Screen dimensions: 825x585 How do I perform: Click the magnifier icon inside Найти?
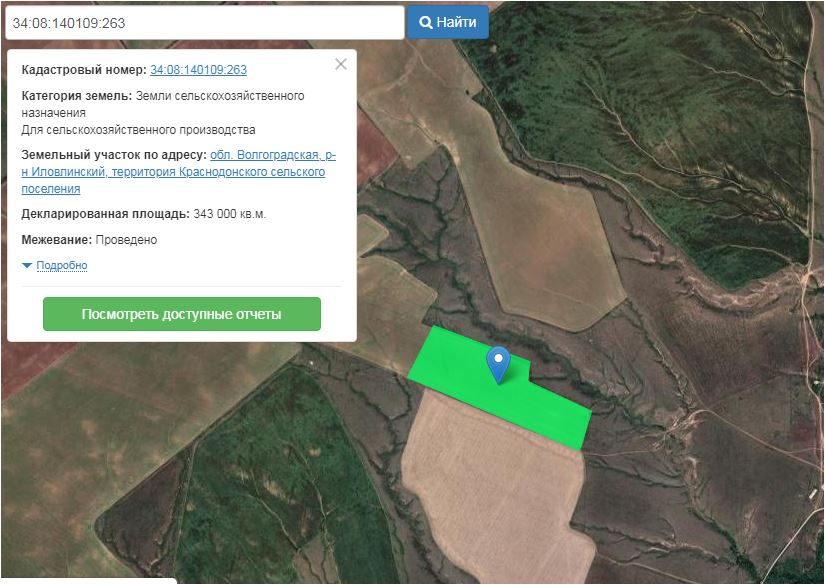pyautogui.click(x=425, y=22)
